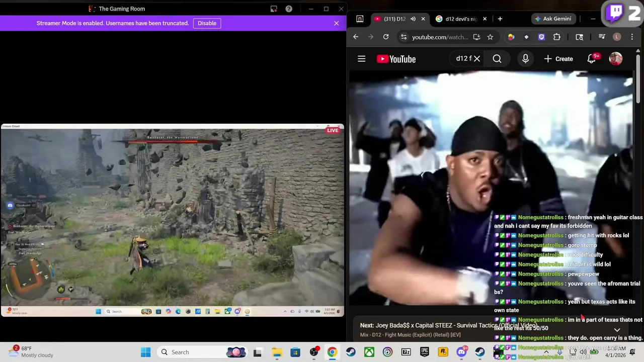644x362 pixels.
Task: Toggle pop-out icon in The Gaming Room title bar
Action: [274, 9]
